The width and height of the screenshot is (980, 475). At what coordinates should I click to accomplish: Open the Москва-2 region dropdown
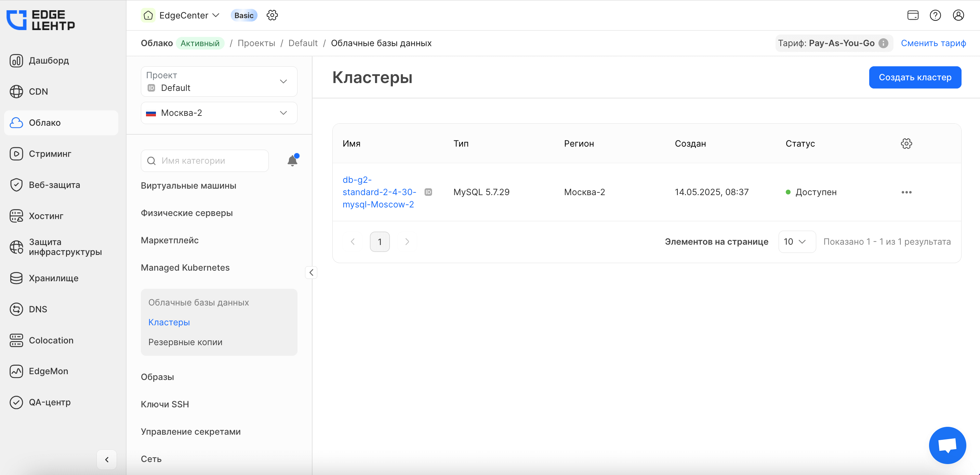[219, 113]
